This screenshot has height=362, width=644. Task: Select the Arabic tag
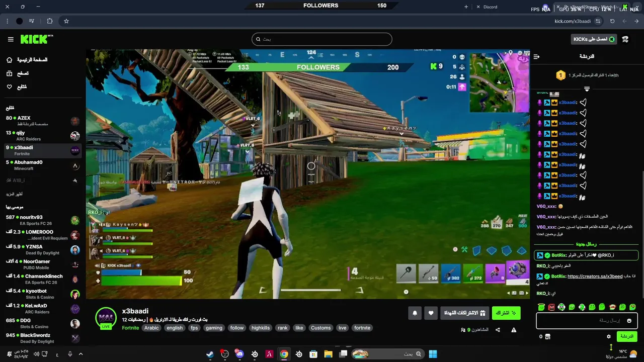[151, 328]
